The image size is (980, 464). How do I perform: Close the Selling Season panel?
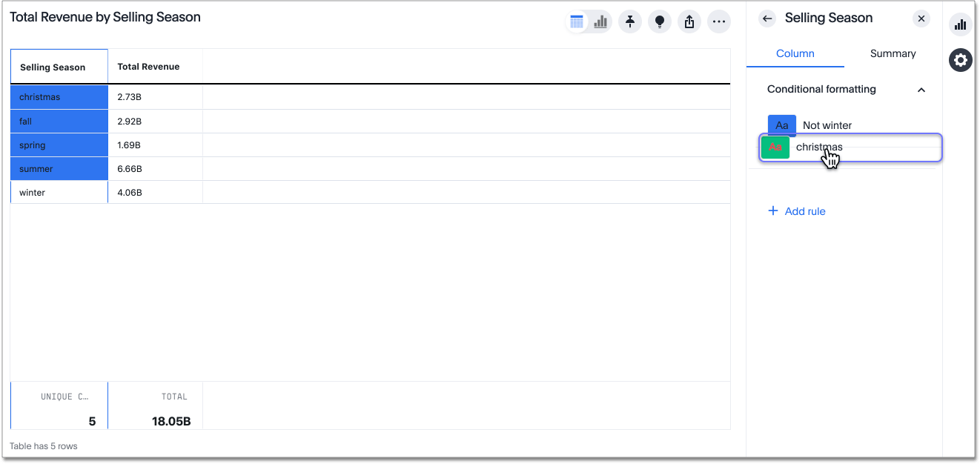(x=921, y=19)
